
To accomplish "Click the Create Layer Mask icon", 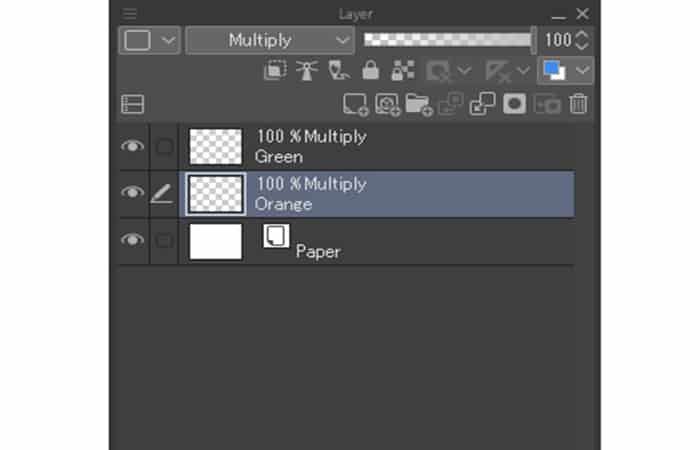I will coord(515,104).
